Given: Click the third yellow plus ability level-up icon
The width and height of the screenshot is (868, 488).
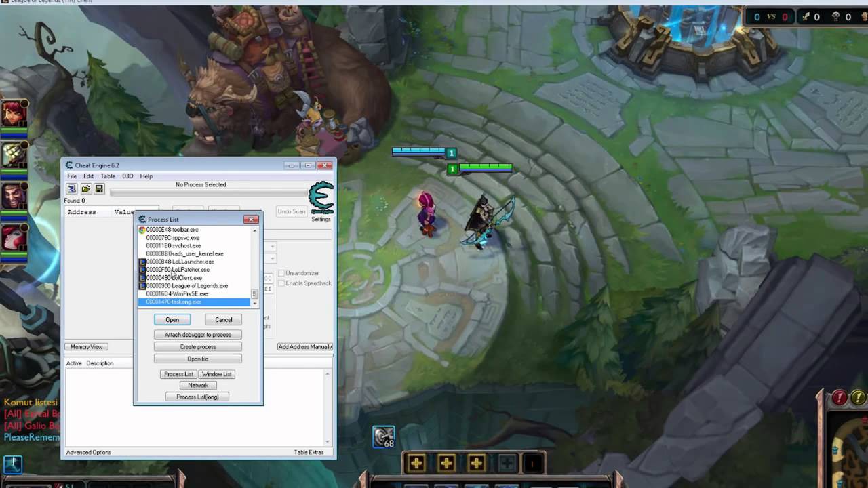Looking at the screenshot, I should click(x=476, y=464).
